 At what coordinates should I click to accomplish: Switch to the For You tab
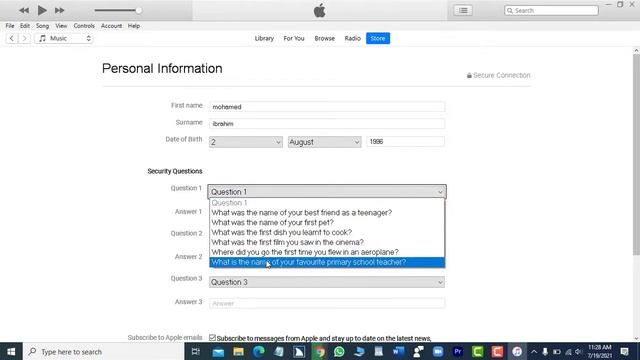pyautogui.click(x=294, y=38)
